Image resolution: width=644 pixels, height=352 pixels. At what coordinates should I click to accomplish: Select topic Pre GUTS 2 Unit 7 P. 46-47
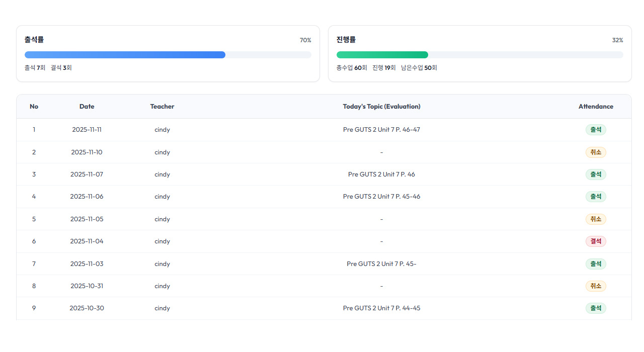click(x=381, y=130)
